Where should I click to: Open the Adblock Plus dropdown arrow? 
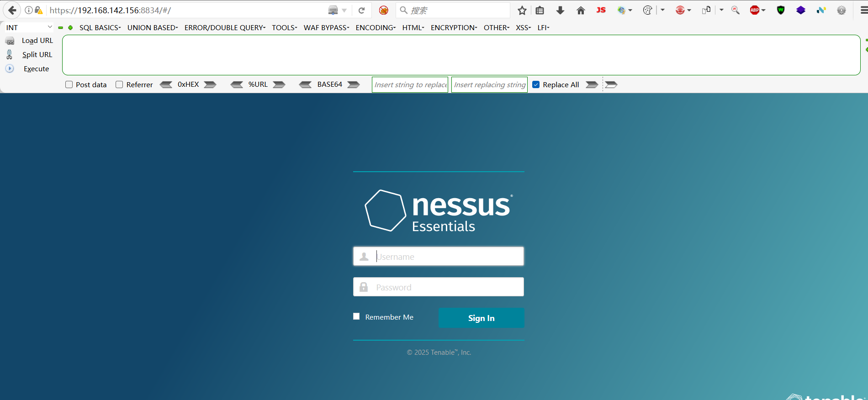(x=763, y=10)
